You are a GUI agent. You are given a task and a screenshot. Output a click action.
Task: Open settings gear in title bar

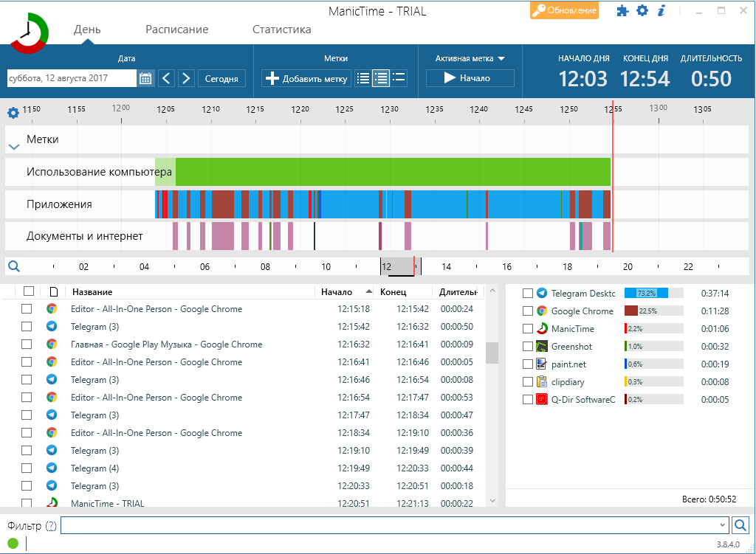click(642, 10)
